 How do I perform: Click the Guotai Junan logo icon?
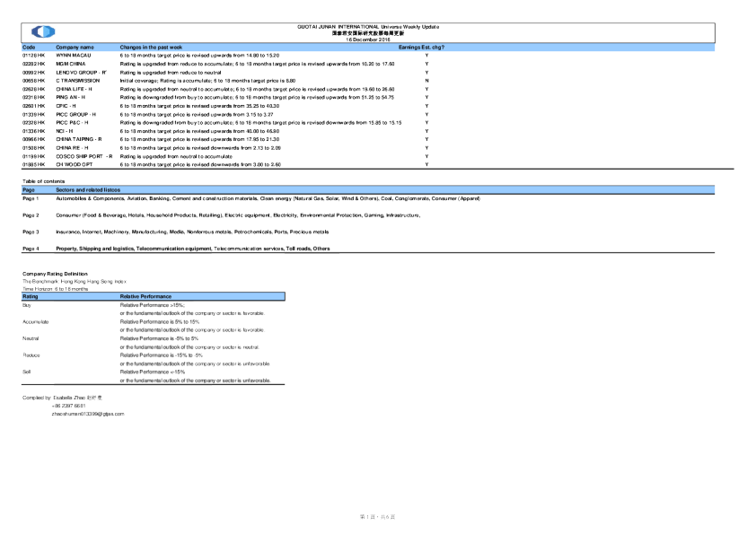click(42, 32)
